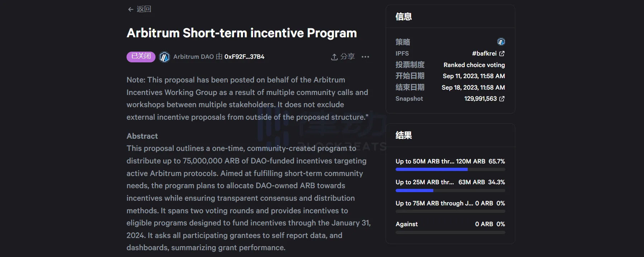
Task: Click the strategy Arbitrum icon in info panel
Action: 501,42
